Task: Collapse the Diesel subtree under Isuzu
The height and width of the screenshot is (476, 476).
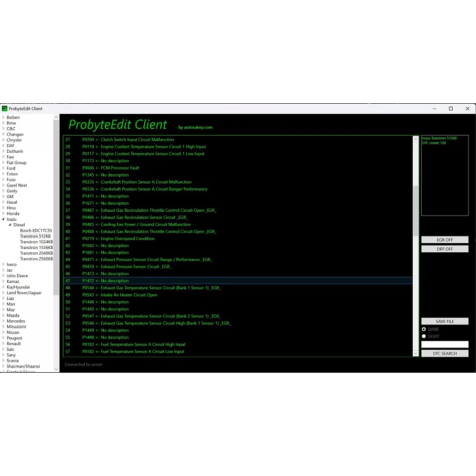Action: [10, 225]
